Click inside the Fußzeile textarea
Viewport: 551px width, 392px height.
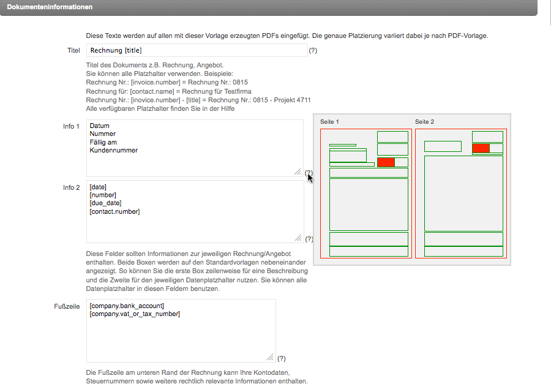point(181,331)
